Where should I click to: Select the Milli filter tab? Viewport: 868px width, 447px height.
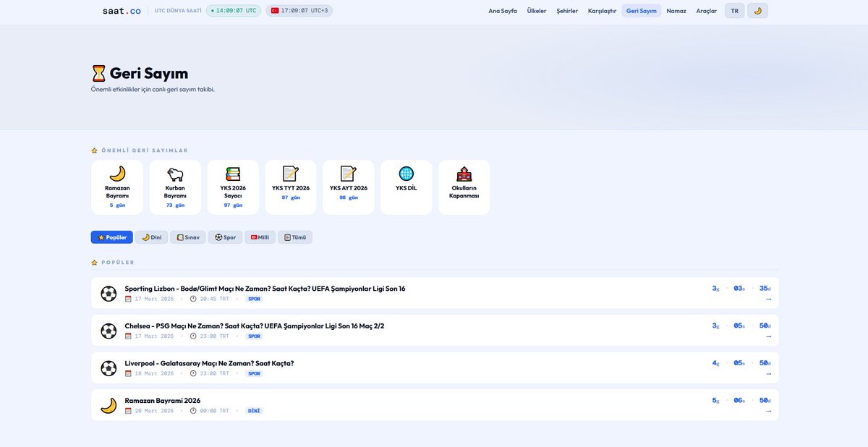[260, 237]
